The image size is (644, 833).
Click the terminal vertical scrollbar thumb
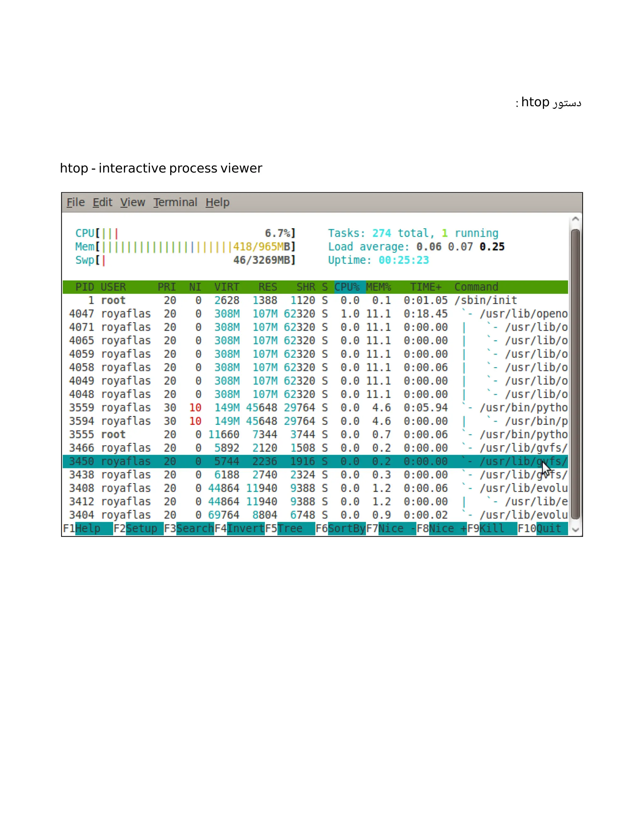[576, 374]
